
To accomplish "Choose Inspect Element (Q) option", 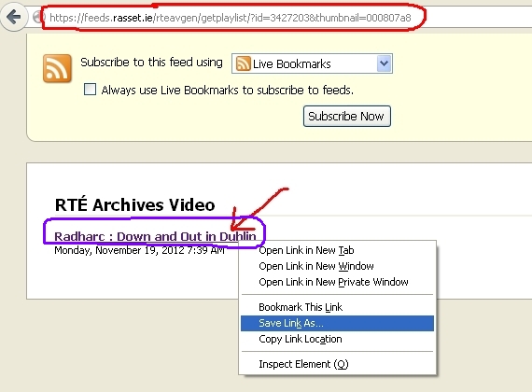I will click(x=303, y=364).
